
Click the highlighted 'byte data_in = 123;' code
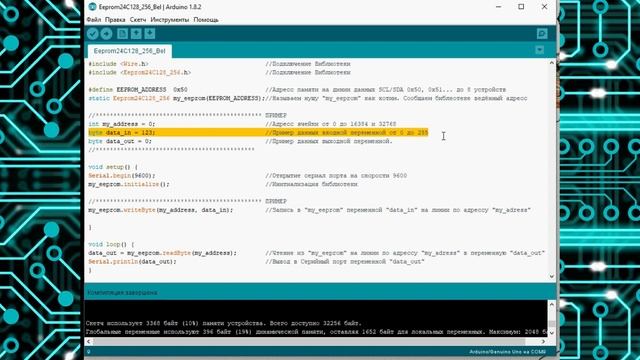point(122,133)
